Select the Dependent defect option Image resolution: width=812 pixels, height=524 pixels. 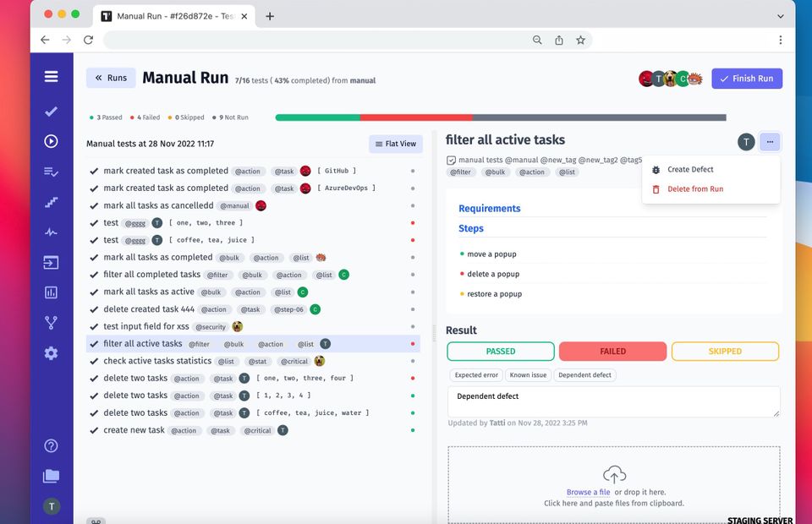click(x=584, y=375)
